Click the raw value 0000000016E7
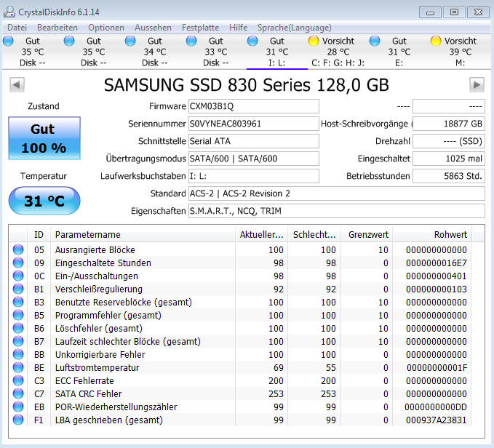Viewport: 494px width, 448px height. click(x=436, y=263)
